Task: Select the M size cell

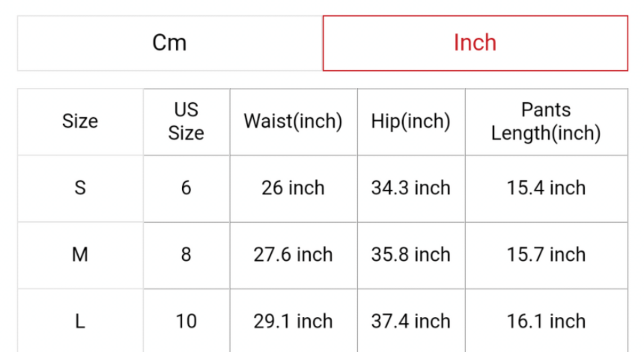Action: coord(80,254)
